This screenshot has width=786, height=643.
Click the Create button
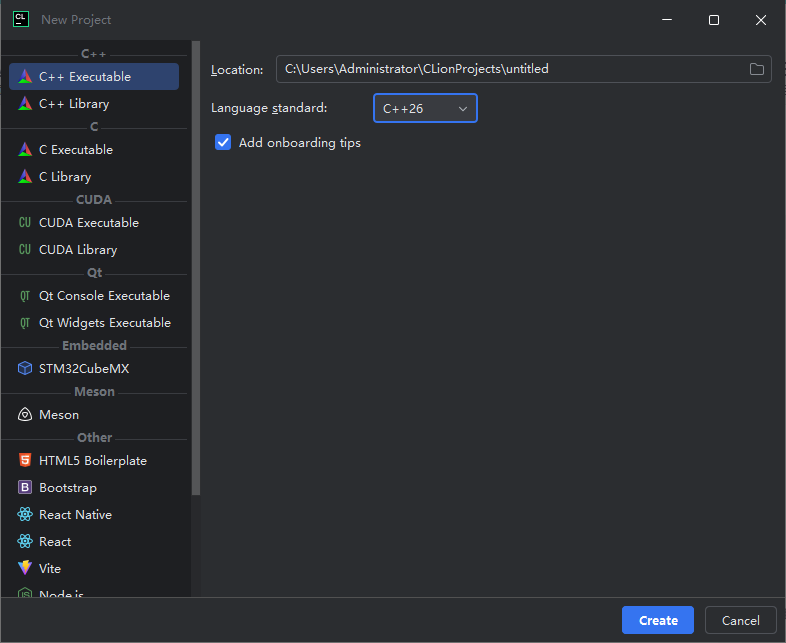[x=658, y=620]
